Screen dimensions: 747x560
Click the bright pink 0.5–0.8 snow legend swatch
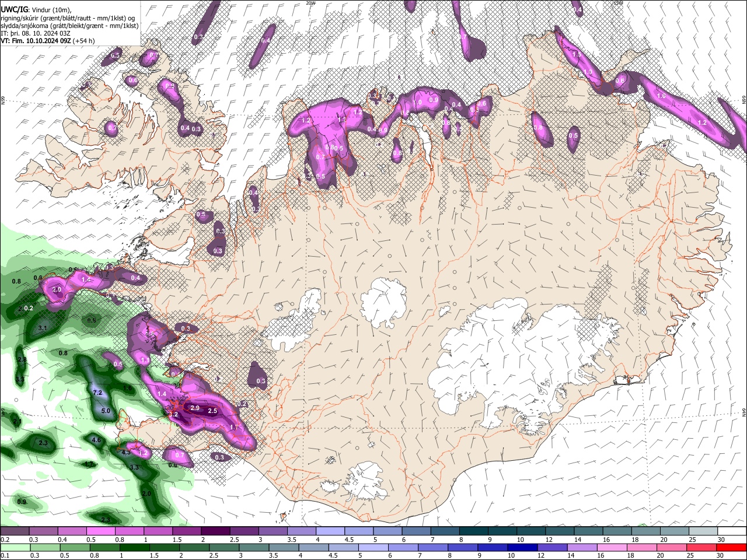click(x=100, y=531)
